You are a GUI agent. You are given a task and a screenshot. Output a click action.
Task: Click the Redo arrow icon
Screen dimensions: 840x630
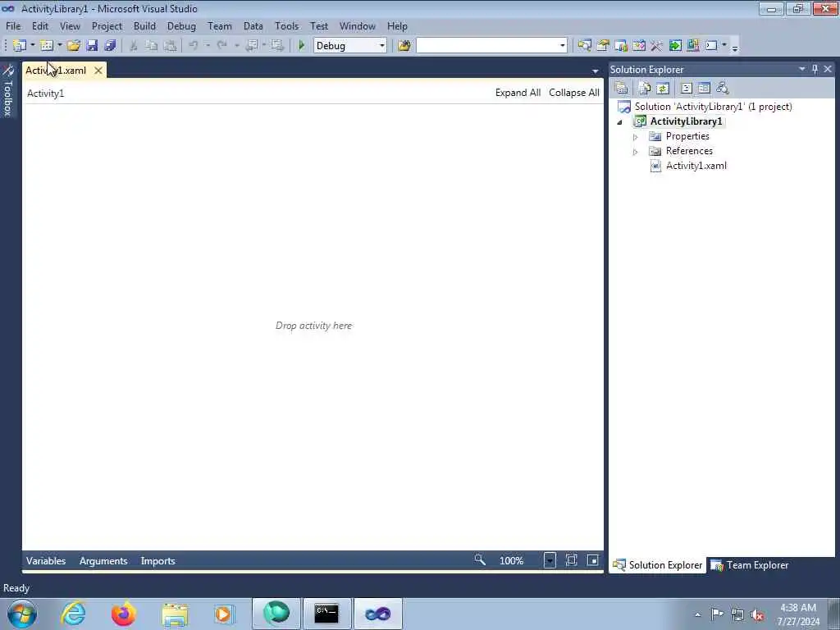point(221,46)
